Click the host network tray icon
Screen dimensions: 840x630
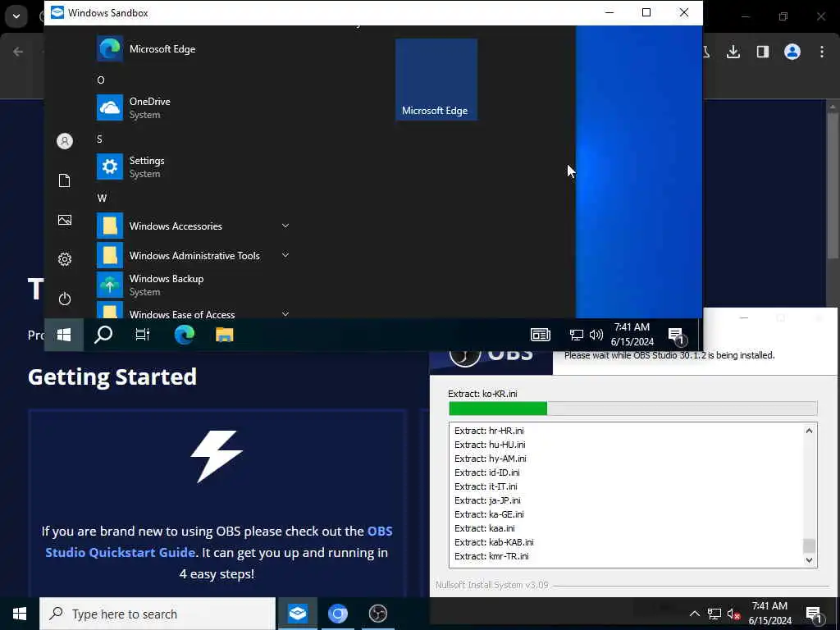pyautogui.click(x=714, y=614)
